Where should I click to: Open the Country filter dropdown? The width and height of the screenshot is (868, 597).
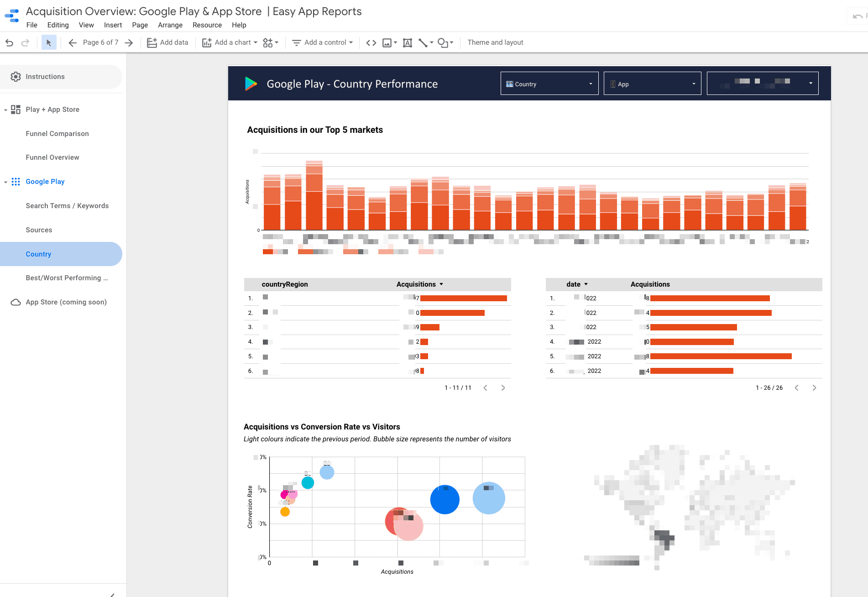[549, 84]
